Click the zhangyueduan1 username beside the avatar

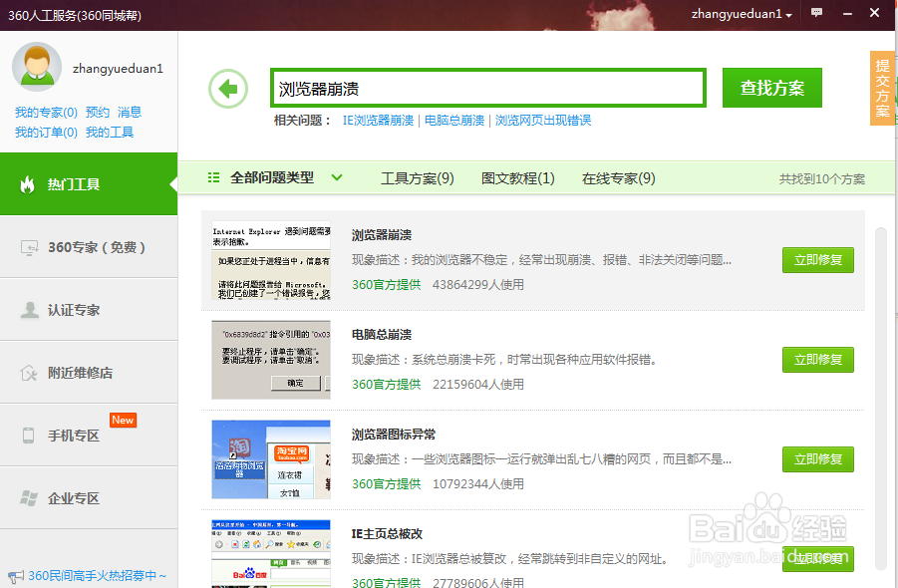118,69
